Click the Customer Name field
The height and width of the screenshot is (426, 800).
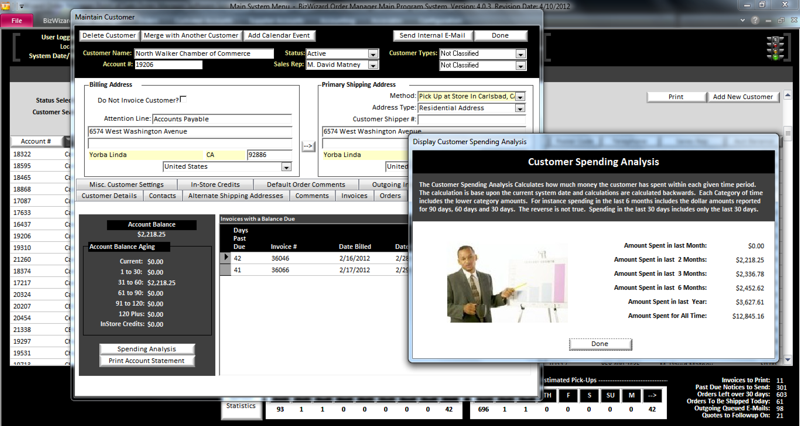pyautogui.click(x=204, y=54)
